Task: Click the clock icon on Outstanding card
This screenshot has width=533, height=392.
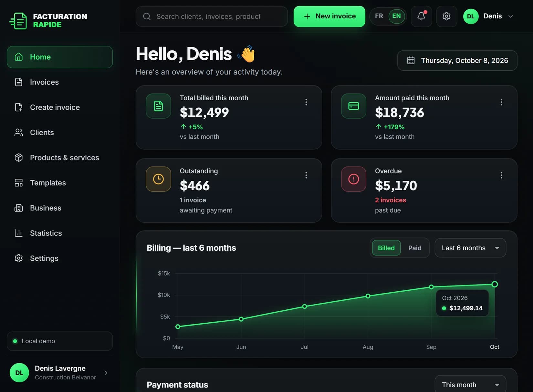Action: [x=158, y=179]
